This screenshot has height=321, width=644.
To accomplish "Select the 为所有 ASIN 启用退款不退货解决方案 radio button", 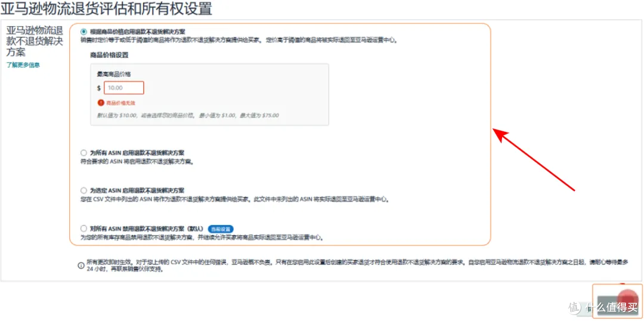I will click(x=84, y=153).
